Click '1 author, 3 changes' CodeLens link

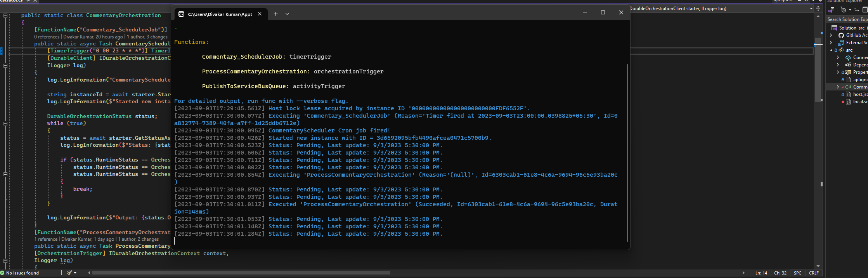[147, 37]
